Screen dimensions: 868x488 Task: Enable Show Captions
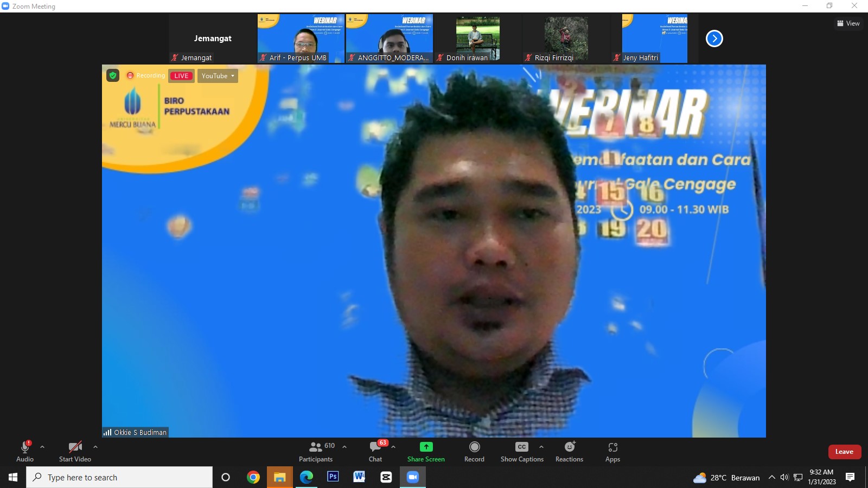[521, 451]
